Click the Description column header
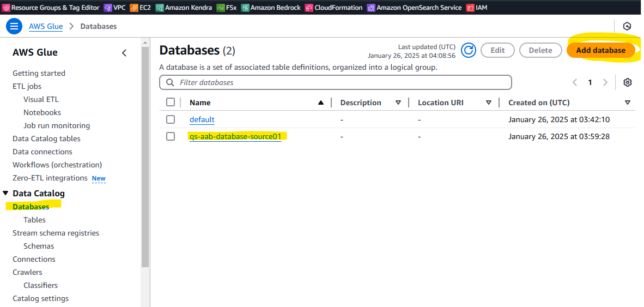 click(361, 103)
